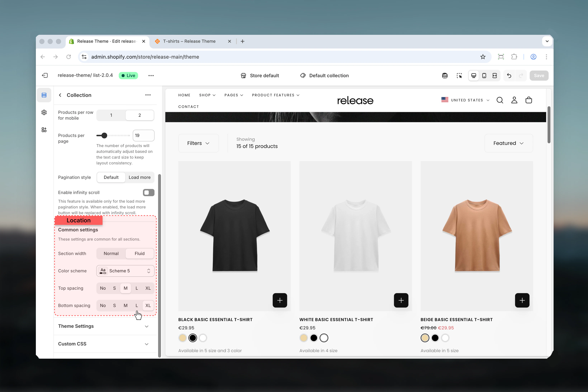This screenshot has height=392, width=588.
Task: Click the exit editor icon
Action: pos(45,75)
